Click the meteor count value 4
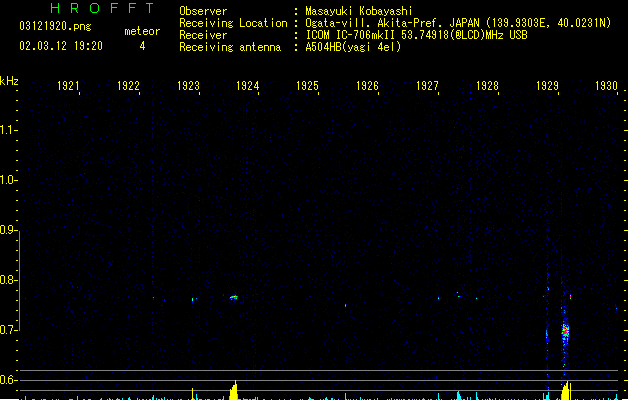Screen dimensions: 629x400 coord(142,46)
